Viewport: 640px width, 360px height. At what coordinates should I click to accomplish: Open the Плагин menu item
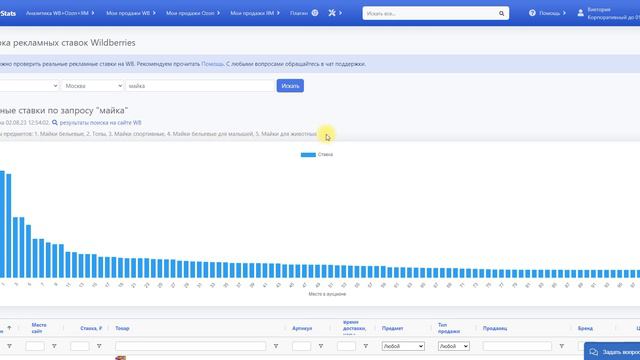304,13
